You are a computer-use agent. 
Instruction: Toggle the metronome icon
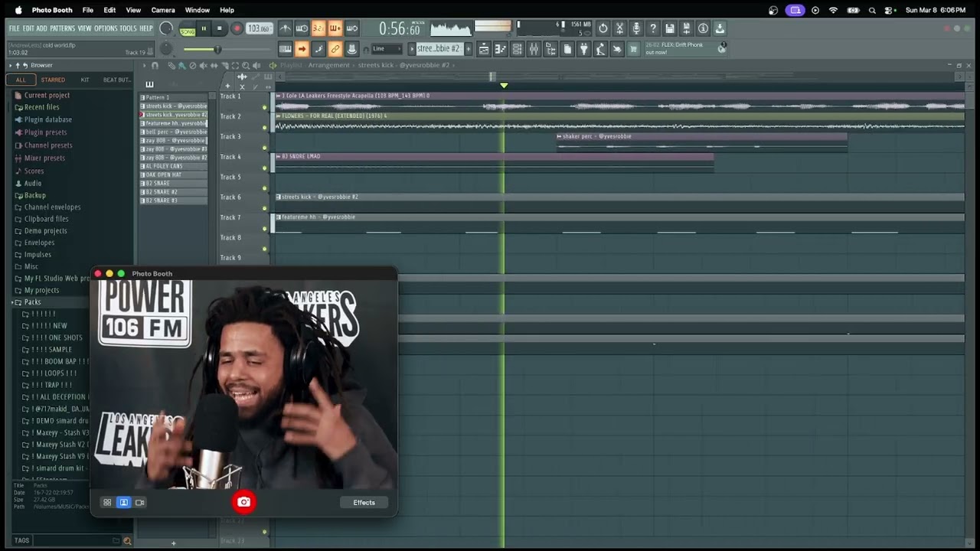pyautogui.click(x=286, y=28)
